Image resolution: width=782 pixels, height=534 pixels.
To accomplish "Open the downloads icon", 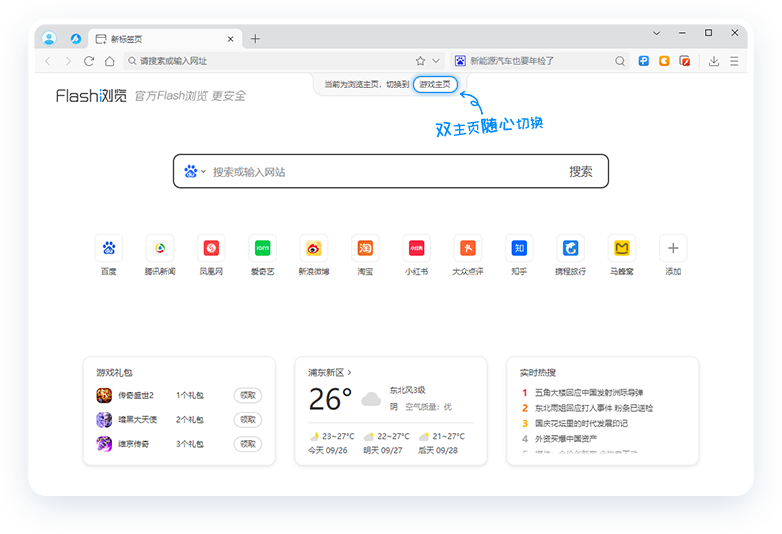I will click(x=714, y=61).
